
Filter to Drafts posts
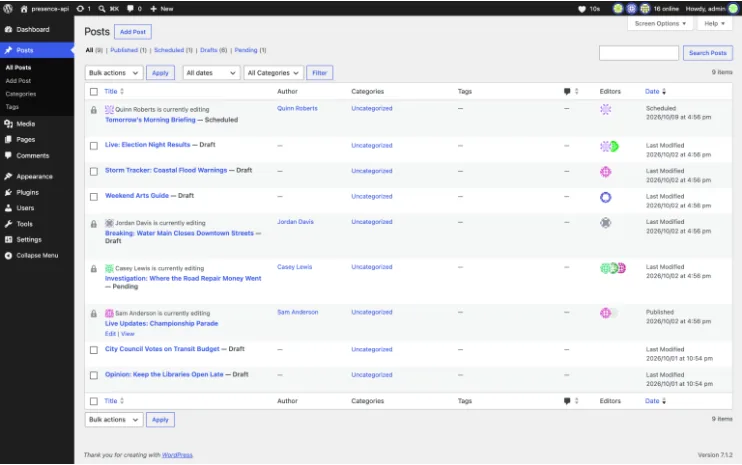coord(213,50)
